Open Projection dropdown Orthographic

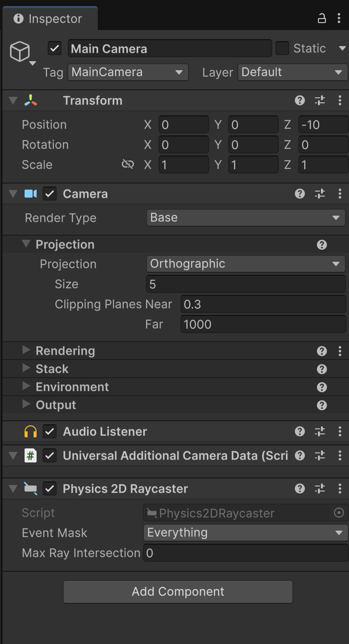pyautogui.click(x=246, y=264)
